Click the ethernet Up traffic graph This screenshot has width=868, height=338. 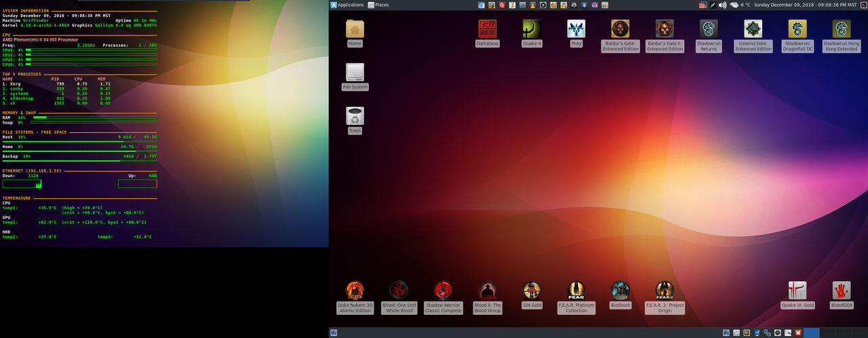coord(138,183)
